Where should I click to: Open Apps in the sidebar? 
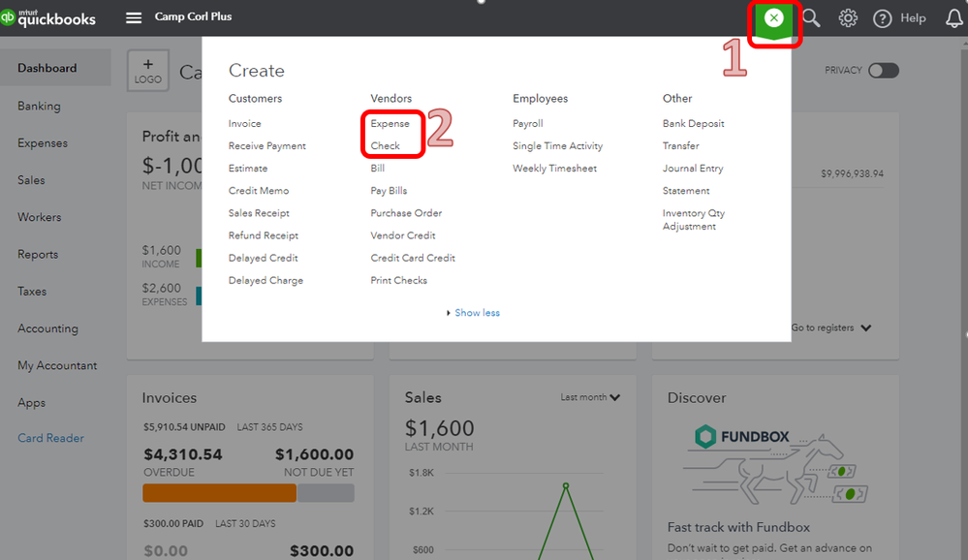(31, 402)
